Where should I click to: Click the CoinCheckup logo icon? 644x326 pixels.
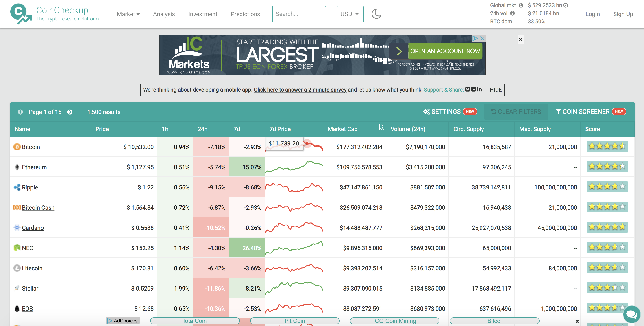(x=21, y=14)
